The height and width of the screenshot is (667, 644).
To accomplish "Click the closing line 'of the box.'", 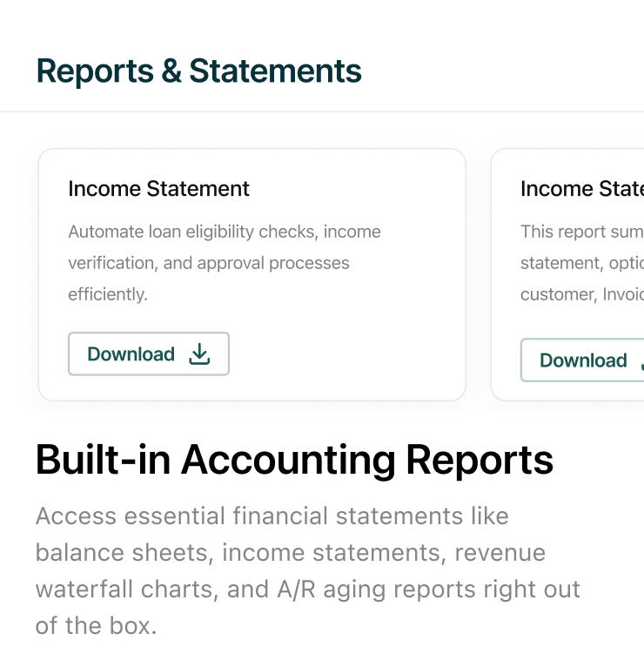I will 97,626.
